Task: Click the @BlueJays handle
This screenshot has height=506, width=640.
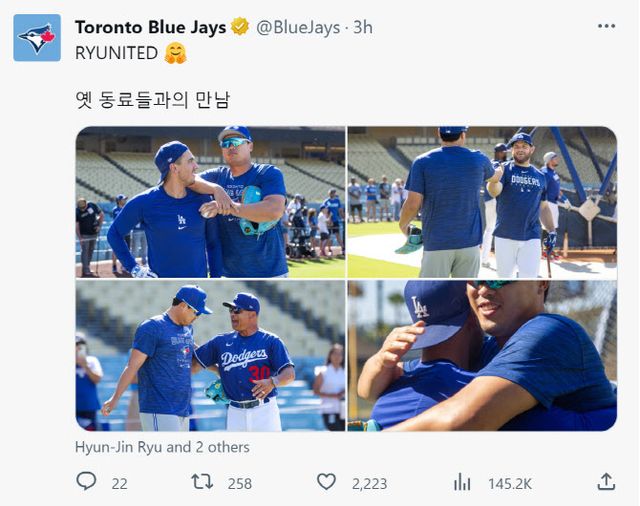Action: [299, 27]
